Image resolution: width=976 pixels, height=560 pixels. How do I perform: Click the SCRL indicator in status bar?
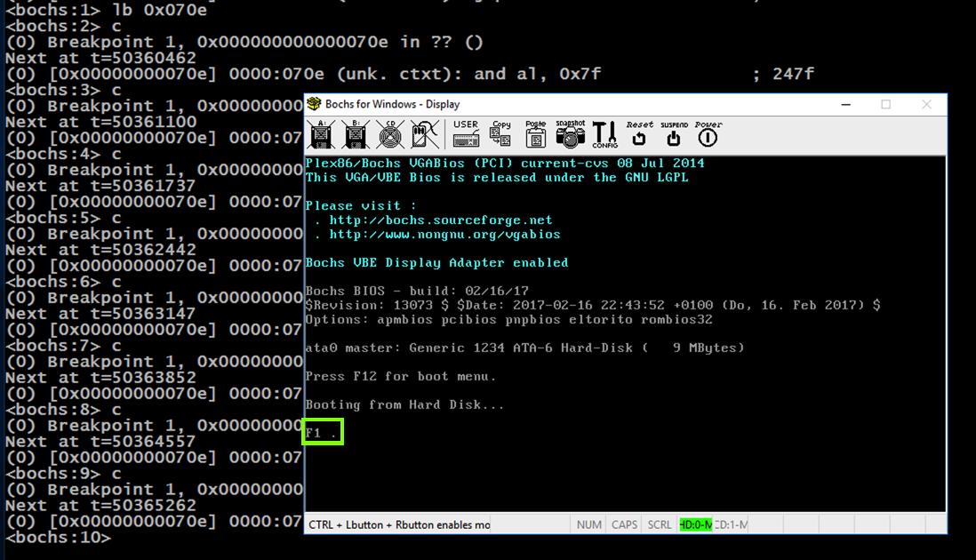660,524
